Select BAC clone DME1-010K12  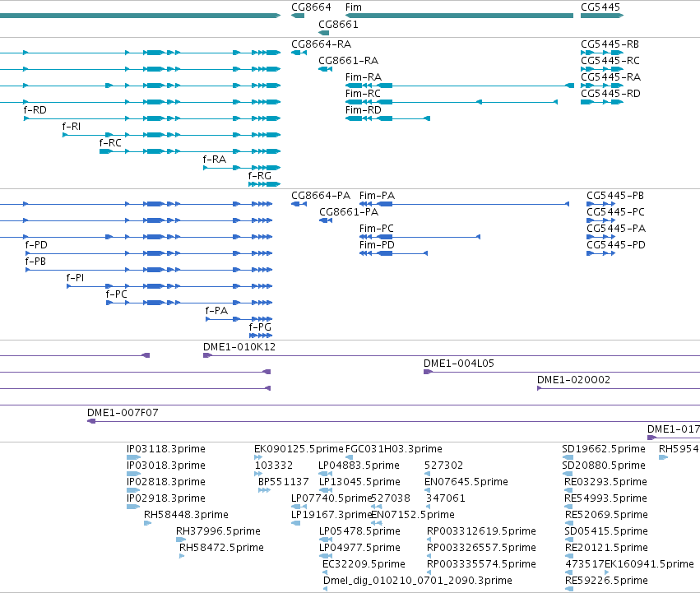239,347
